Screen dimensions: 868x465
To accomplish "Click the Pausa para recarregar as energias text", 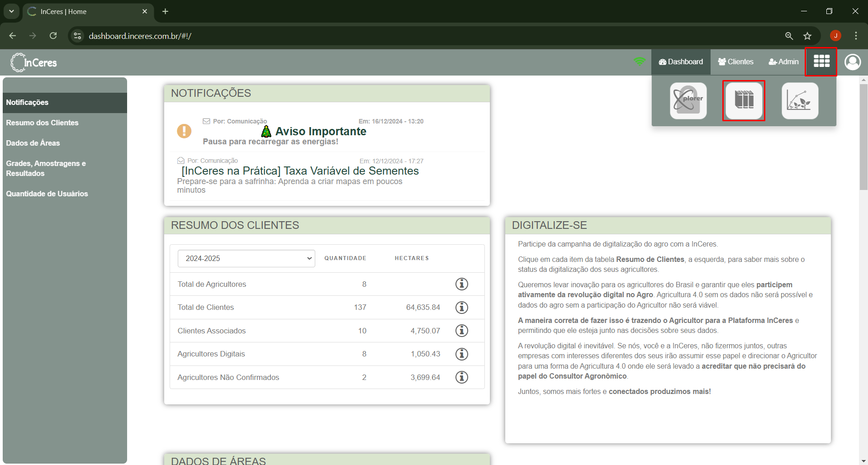I will pos(270,142).
